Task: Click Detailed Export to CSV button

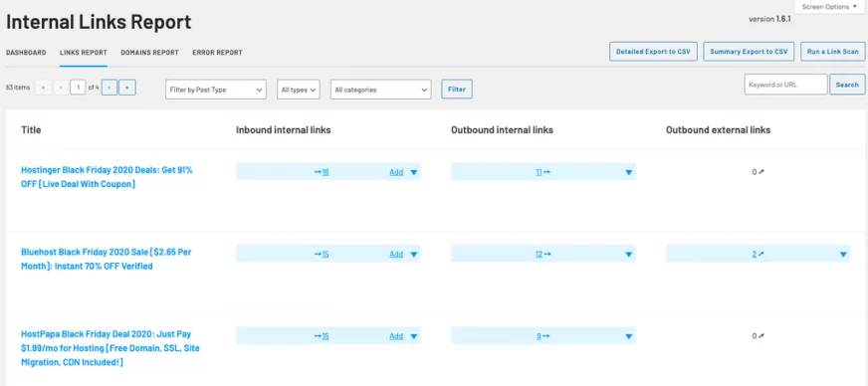Action: coord(653,52)
